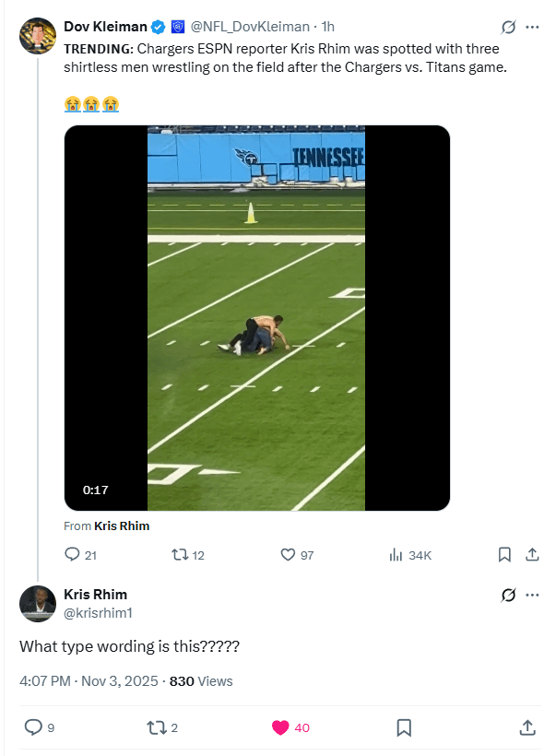
Task: Open the more options menu on Dov Kleiman's post
Action: point(532,27)
